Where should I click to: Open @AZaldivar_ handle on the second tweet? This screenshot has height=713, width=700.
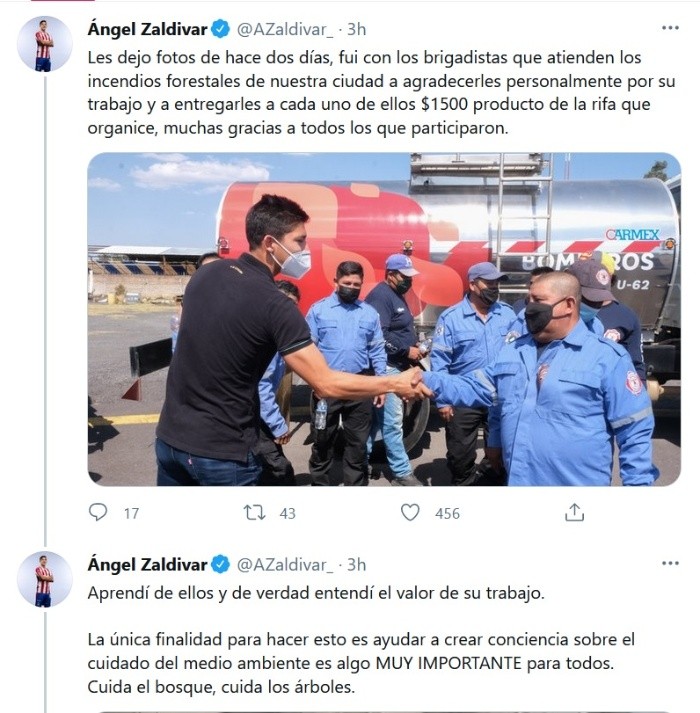click(x=285, y=565)
